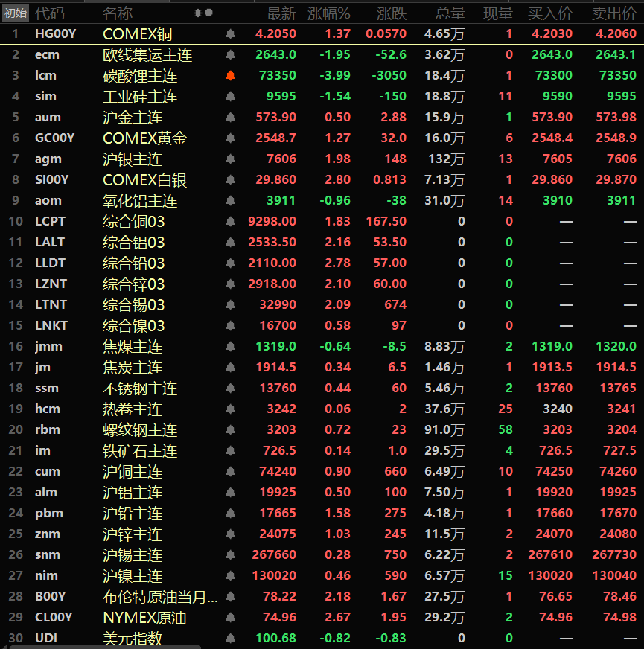644x649 pixels.
Task: Click the star-dot marker in header row
Action: (203, 13)
